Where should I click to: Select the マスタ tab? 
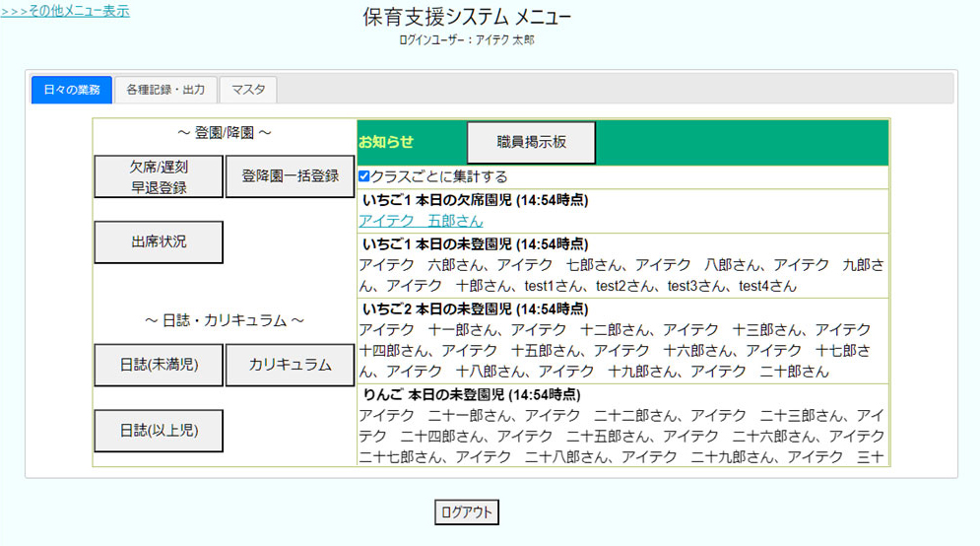click(248, 90)
